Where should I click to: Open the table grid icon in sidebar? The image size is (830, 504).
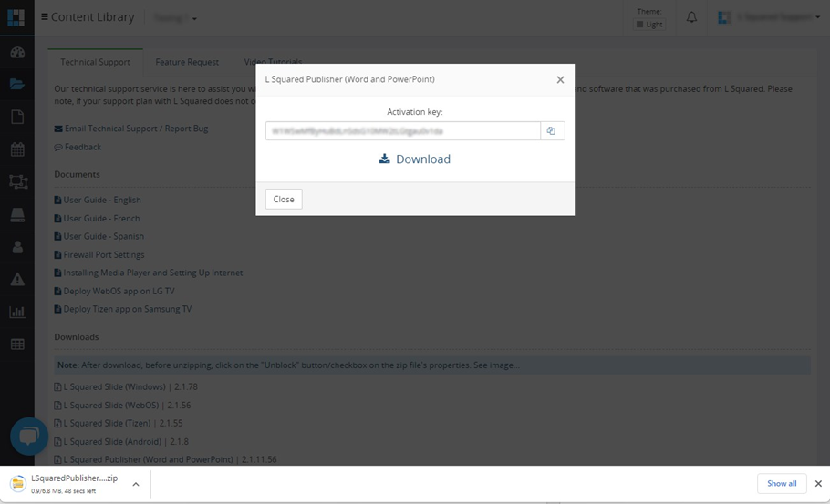pyautogui.click(x=17, y=345)
